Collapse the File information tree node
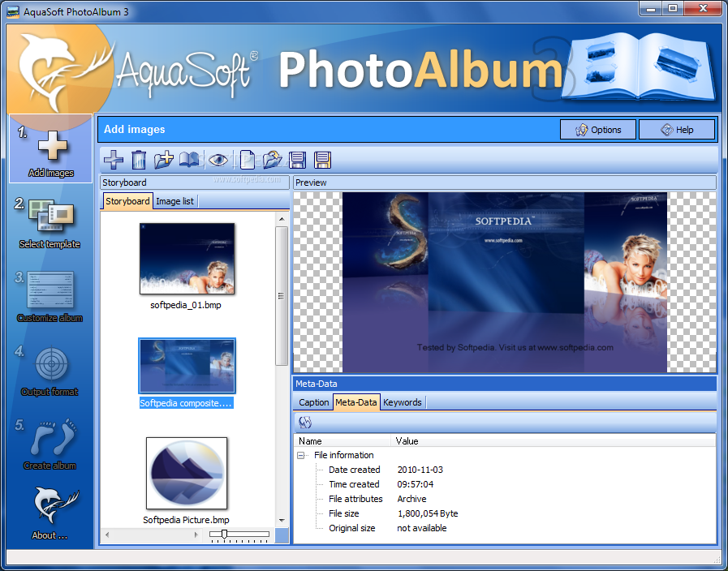Viewport: 728px width, 571px height. pyautogui.click(x=301, y=456)
